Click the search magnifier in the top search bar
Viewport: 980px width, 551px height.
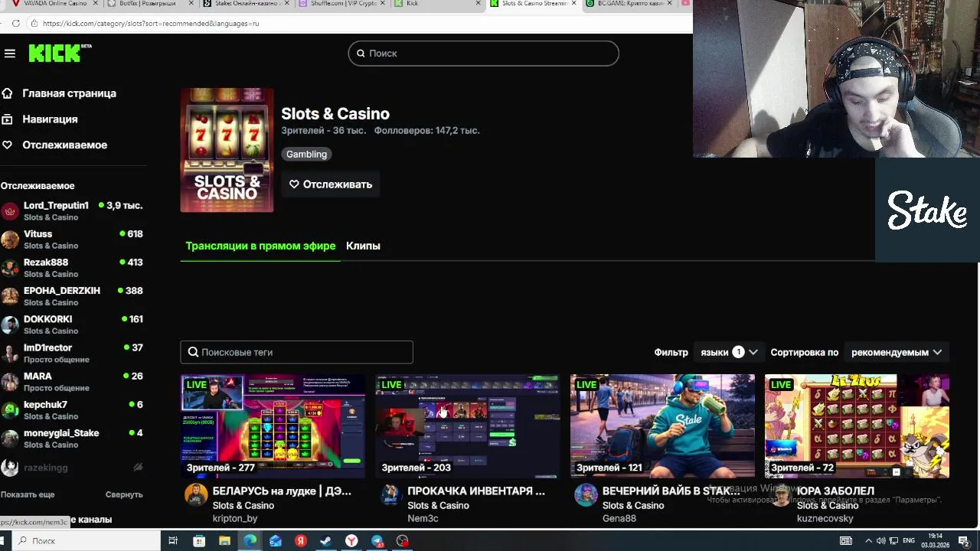(361, 54)
